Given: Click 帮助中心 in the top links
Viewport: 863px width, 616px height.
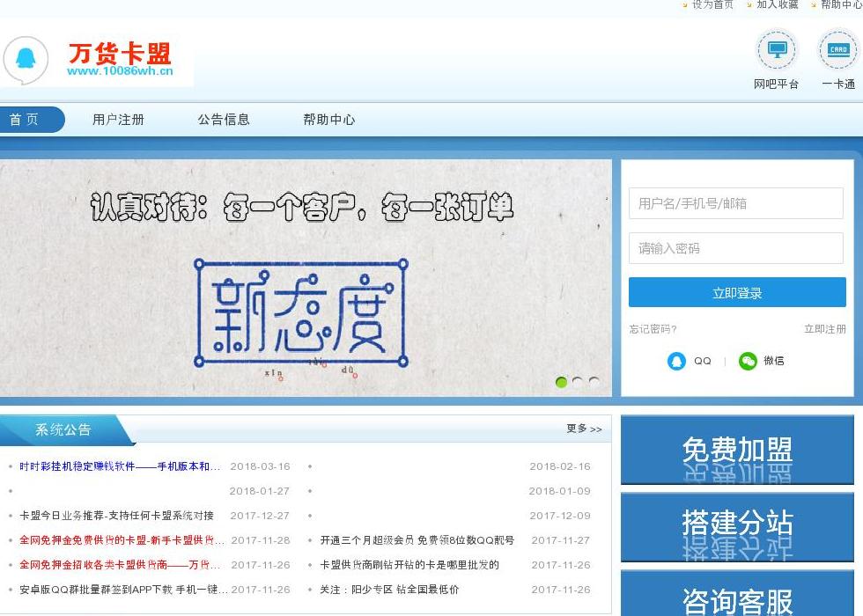Looking at the screenshot, I should 842,4.
